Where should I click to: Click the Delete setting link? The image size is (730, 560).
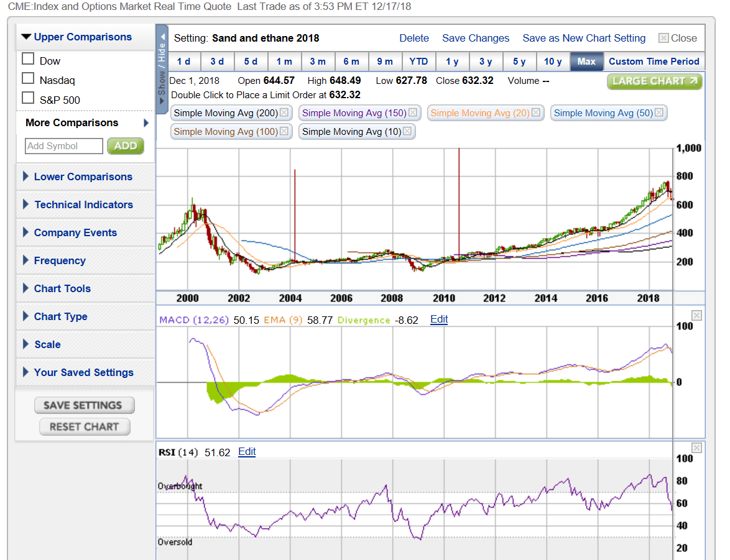414,38
